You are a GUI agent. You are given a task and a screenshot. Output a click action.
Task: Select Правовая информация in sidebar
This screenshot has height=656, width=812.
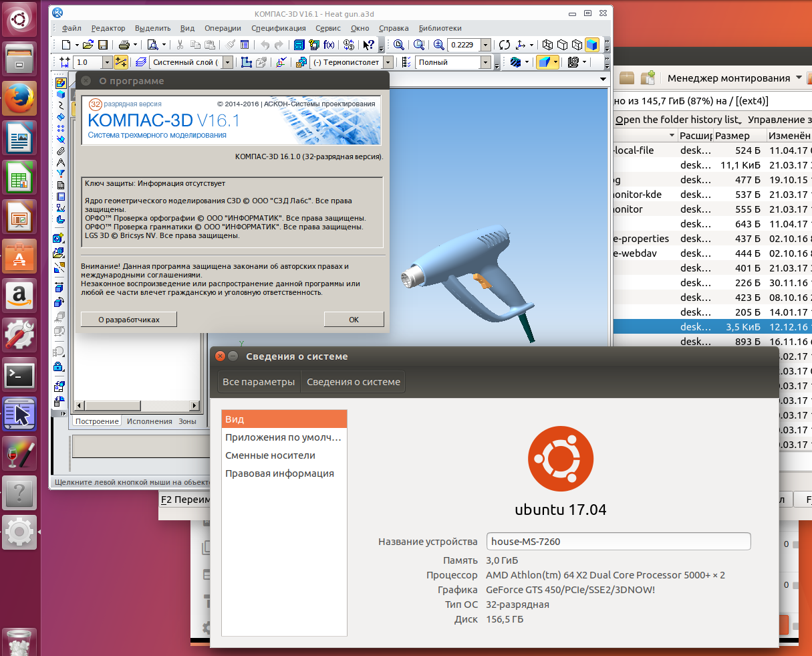pos(284,473)
